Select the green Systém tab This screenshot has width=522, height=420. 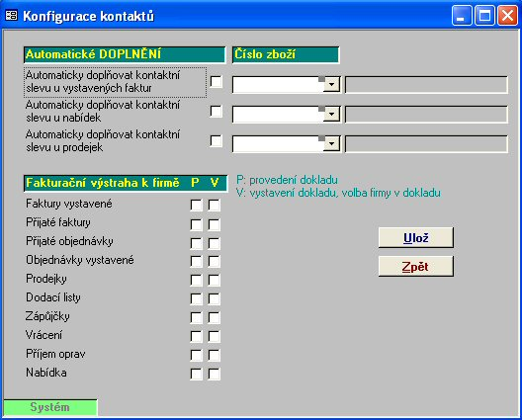point(50,407)
